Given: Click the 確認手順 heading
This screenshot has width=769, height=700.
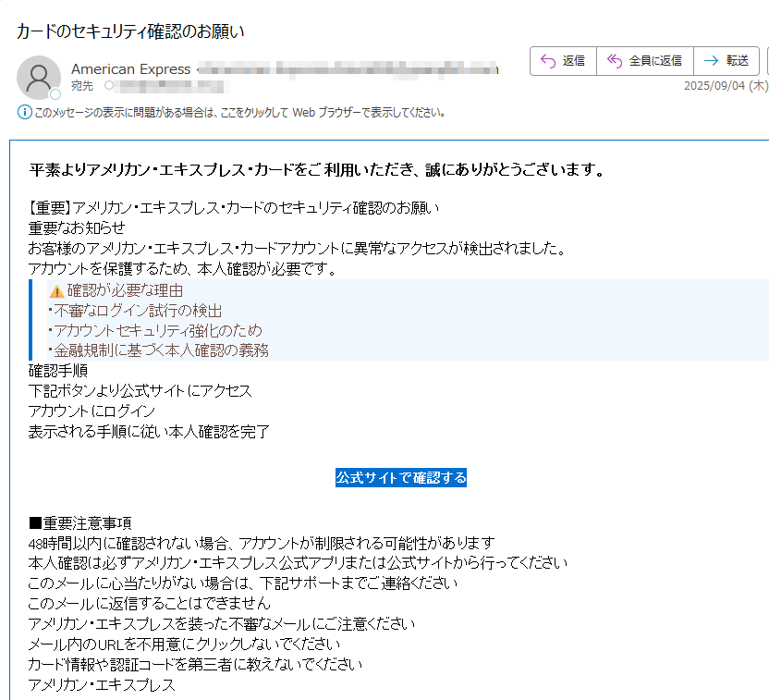Looking at the screenshot, I should click(x=58, y=371).
